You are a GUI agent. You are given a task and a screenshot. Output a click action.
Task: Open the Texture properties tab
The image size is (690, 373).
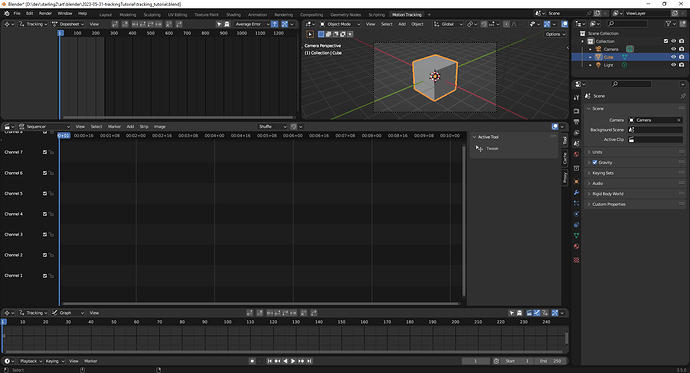576,260
